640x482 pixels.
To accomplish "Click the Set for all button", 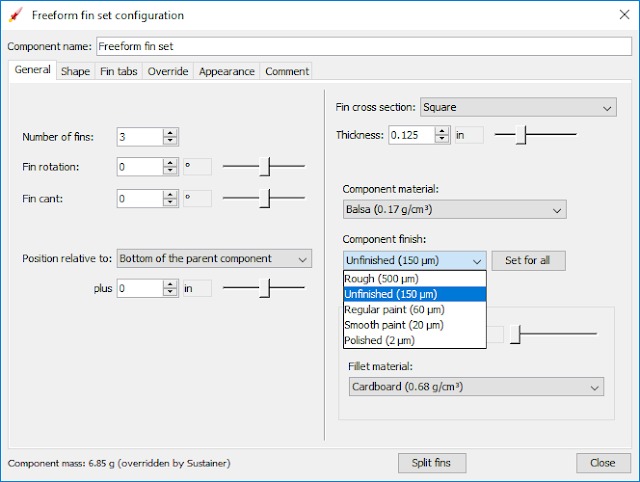I will click(528, 260).
